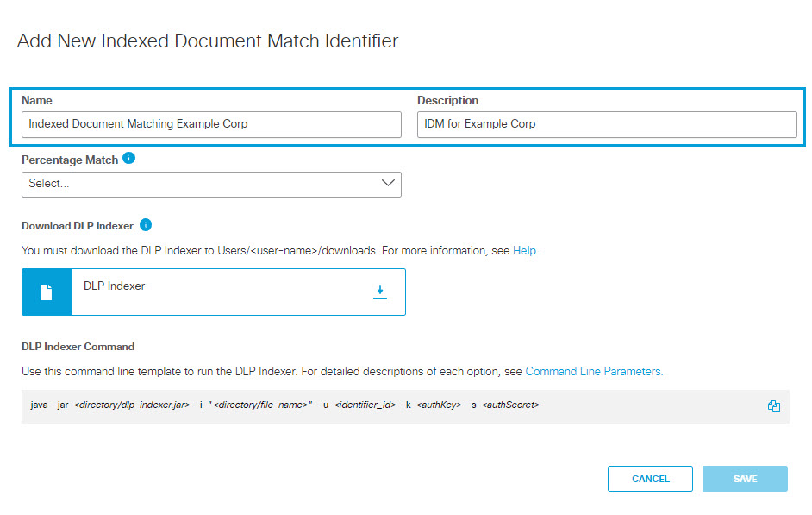Click the download arrow for DLP Indexer
The image size is (812, 515).
pyautogui.click(x=380, y=292)
